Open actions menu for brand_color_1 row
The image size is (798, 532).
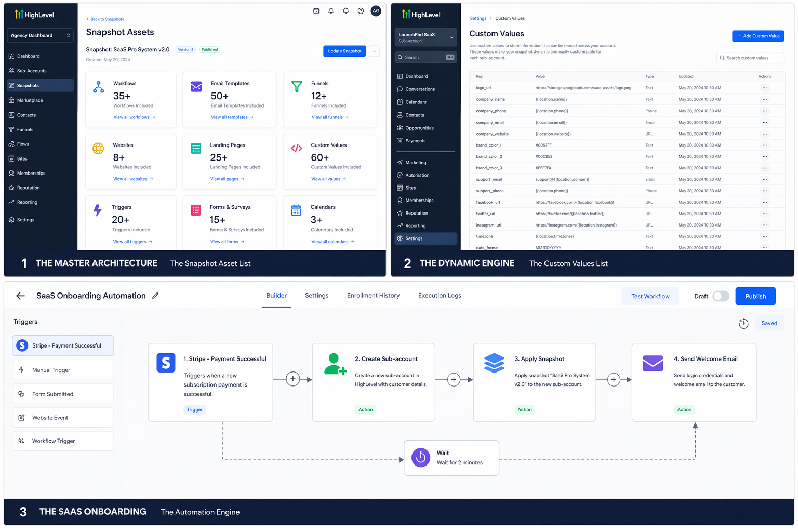765,145
